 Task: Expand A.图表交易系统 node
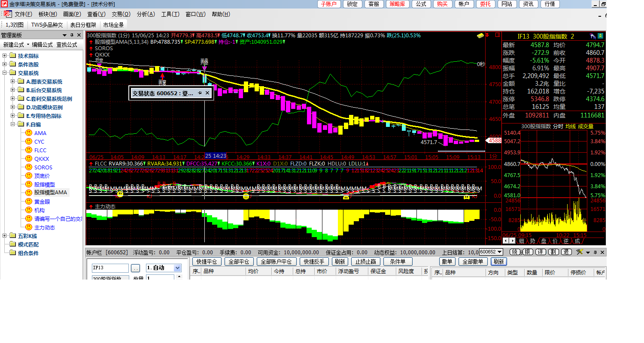pos(13,81)
